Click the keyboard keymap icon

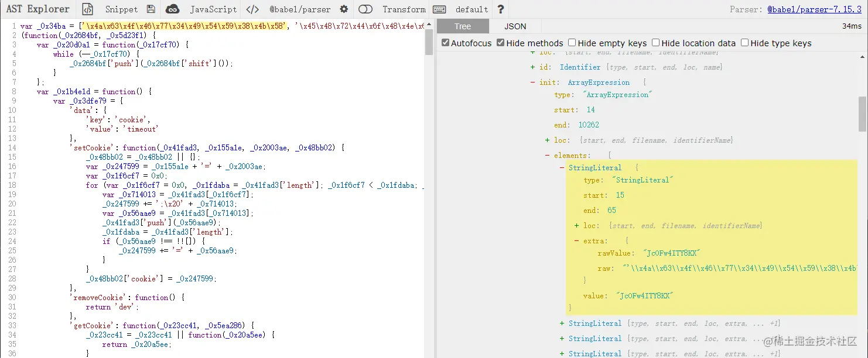(439, 9)
